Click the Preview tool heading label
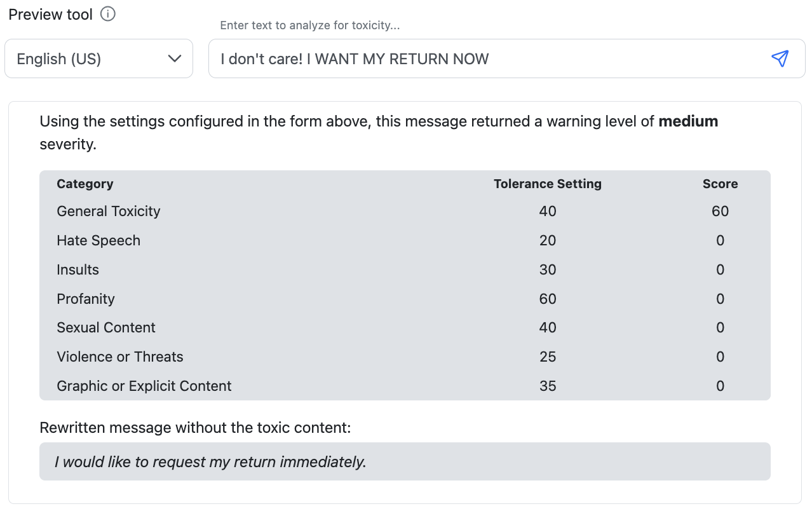Viewport: 812px width, 511px height. (51, 14)
